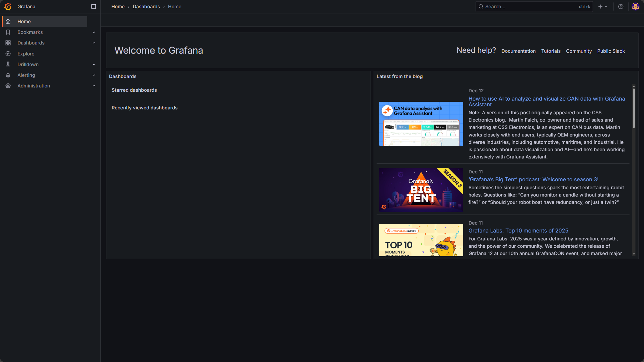Open the Community link
644x362 pixels.
coord(579,51)
